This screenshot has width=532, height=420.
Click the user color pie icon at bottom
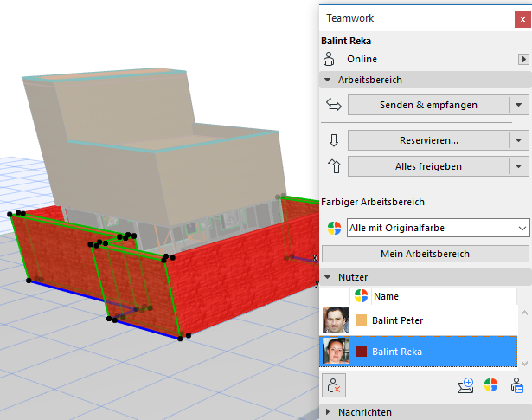[491, 385]
